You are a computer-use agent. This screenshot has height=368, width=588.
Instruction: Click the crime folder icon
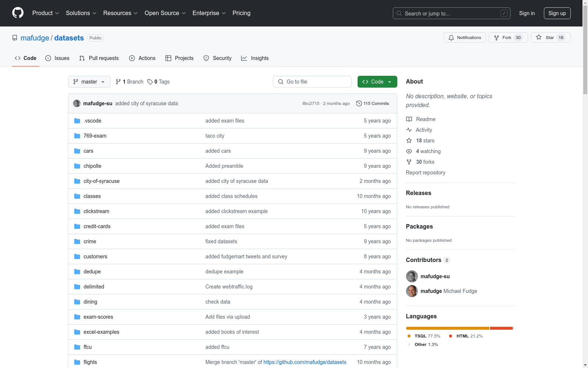coord(77,241)
